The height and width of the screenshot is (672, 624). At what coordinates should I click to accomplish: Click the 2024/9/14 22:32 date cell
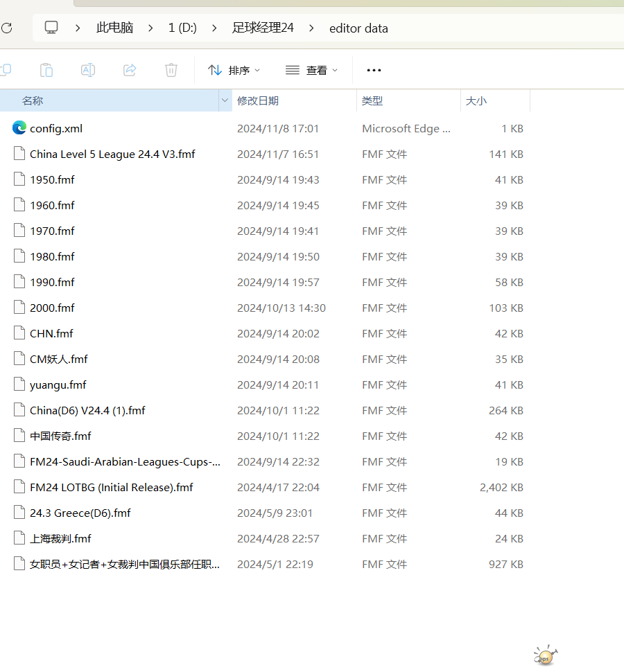pyautogui.click(x=278, y=462)
